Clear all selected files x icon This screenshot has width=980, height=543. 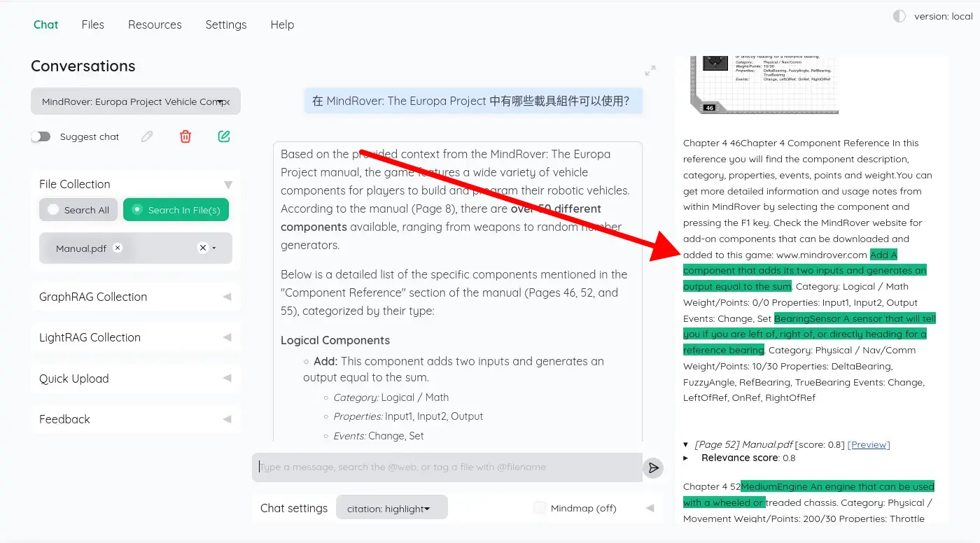pyautogui.click(x=202, y=248)
